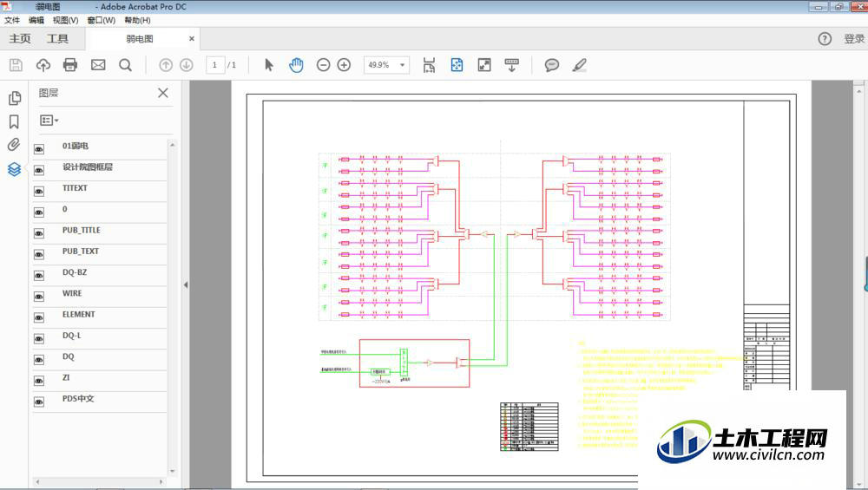Go to previous page arrow
The image size is (868, 490).
pos(166,65)
